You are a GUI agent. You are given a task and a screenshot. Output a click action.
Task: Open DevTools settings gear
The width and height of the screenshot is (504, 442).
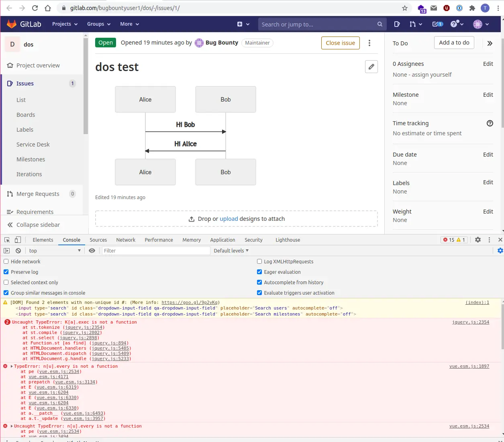[x=477, y=240]
